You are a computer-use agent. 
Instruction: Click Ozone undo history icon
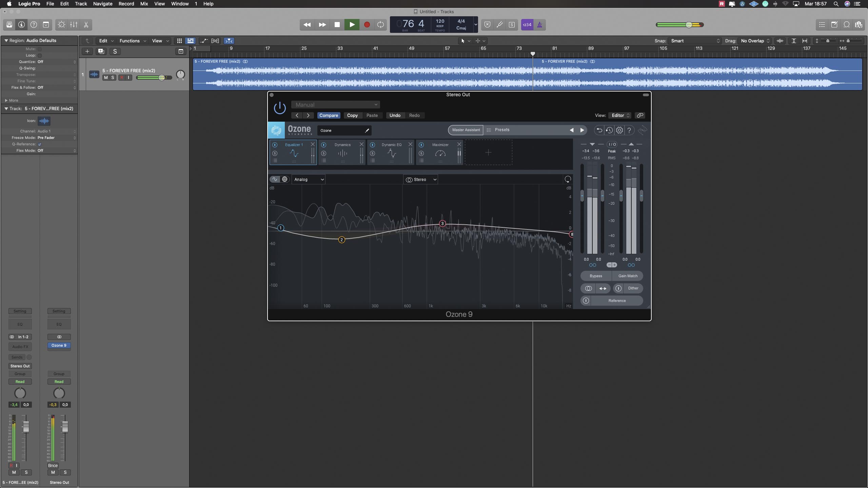609,130
